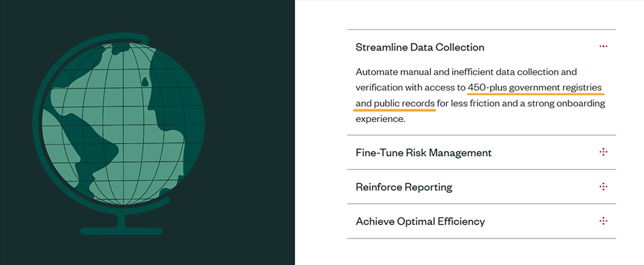This screenshot has width=644, height=265.
Task: Click the plus icon beside Fine-Tune Risk Management
Action: tap(603, 153)
